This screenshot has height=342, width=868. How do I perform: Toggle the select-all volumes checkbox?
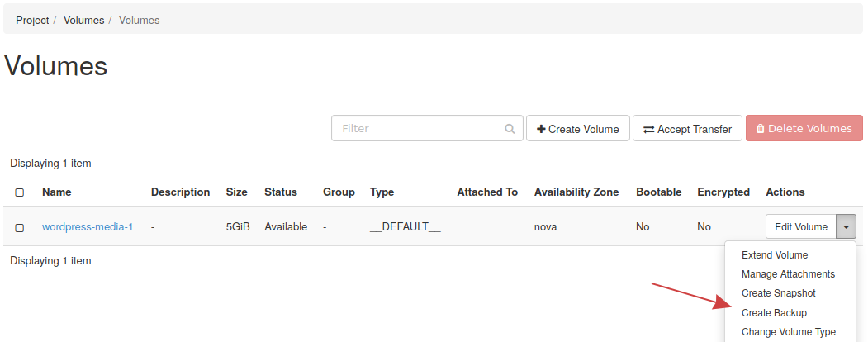pyautogui.click(x=20, y=192)
